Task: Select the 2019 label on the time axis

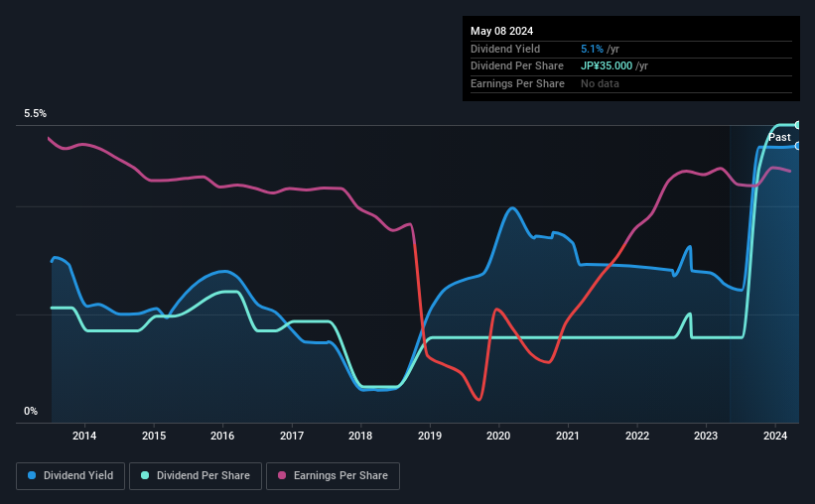Action: pos(430,436)
